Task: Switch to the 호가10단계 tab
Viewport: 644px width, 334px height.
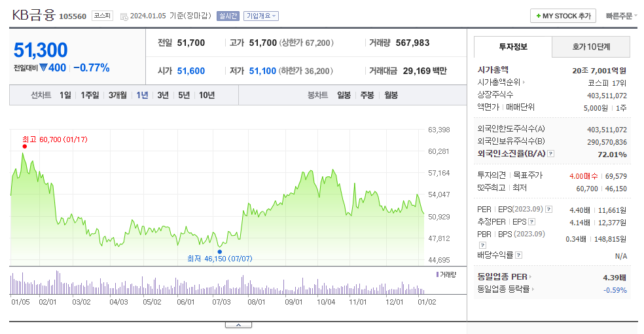Action: click(591, 47)
